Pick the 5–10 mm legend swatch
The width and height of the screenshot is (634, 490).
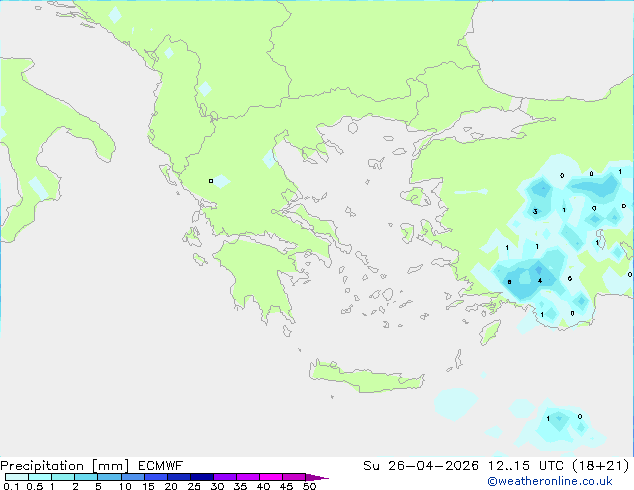(x=109, y=477)
